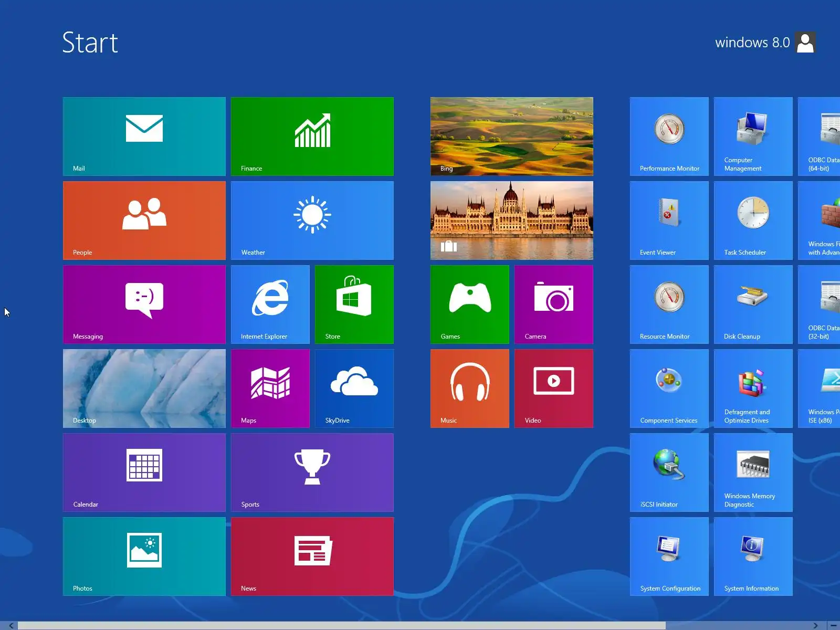The width and height of the screenshot is (840, 630).
Task: Open the Photos tile
Action: [144, 556]
